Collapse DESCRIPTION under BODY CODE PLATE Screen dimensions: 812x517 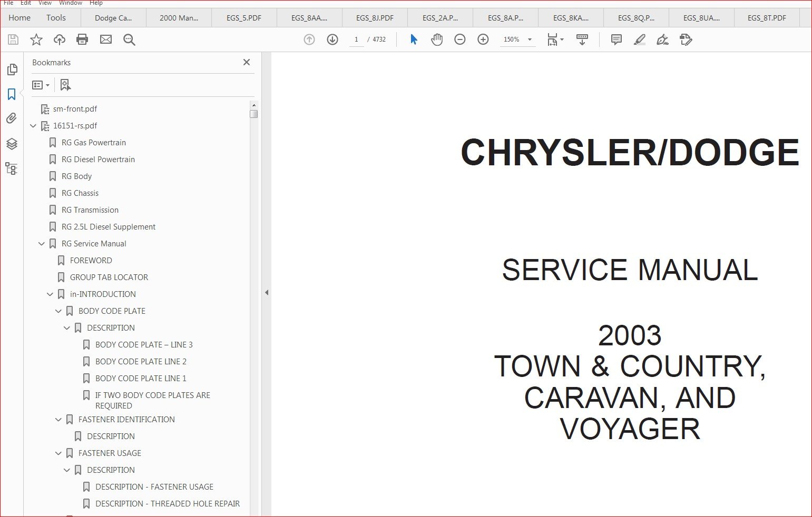click(67, 328)
